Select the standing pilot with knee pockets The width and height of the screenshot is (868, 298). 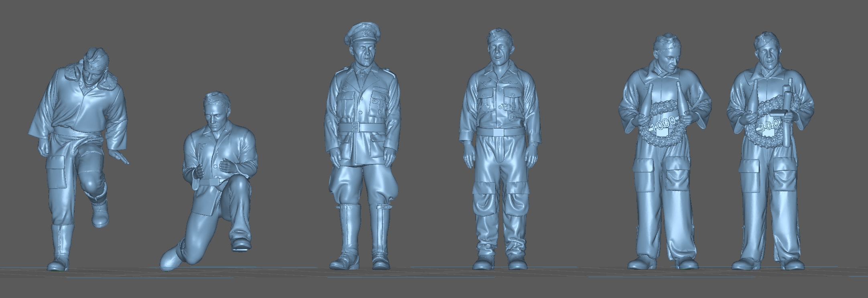click(x=500, y=148)
